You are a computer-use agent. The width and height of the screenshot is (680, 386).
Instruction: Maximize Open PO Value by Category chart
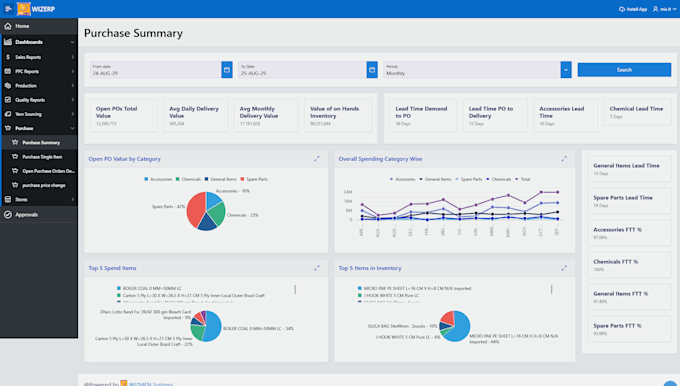coord(317,159)
